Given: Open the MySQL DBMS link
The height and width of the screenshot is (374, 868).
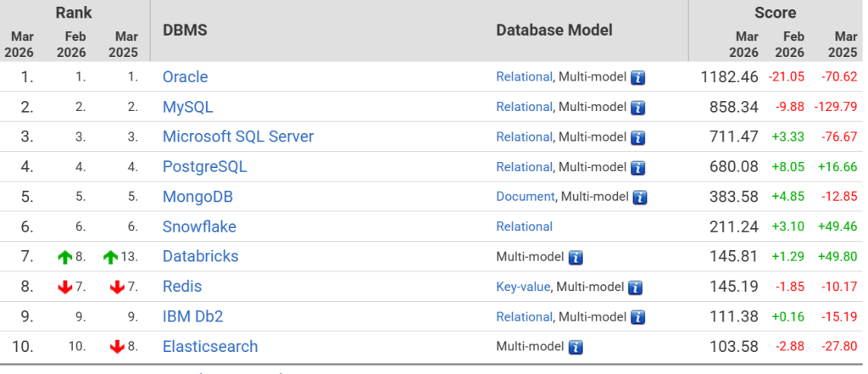Looking at the screenshot, I should tap(187, 107).
